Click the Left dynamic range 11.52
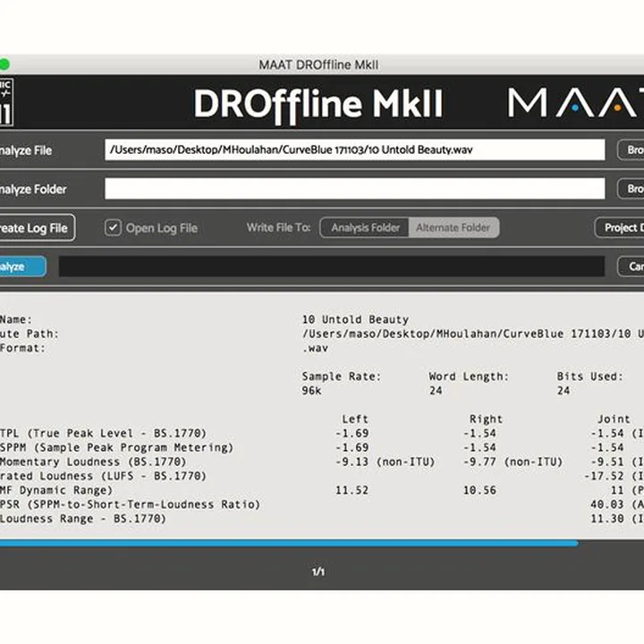 [352, 490]
